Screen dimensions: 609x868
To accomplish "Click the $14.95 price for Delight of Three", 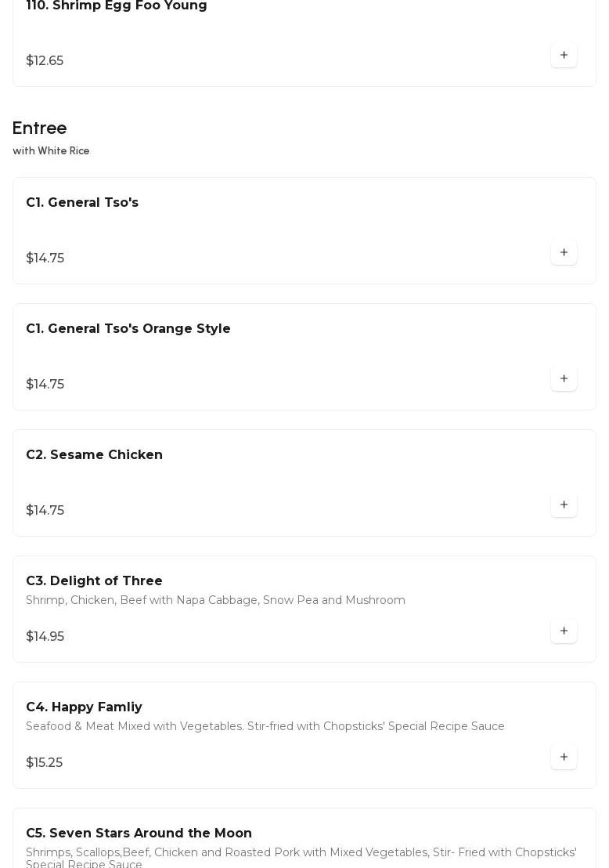I will coord(45,637).
